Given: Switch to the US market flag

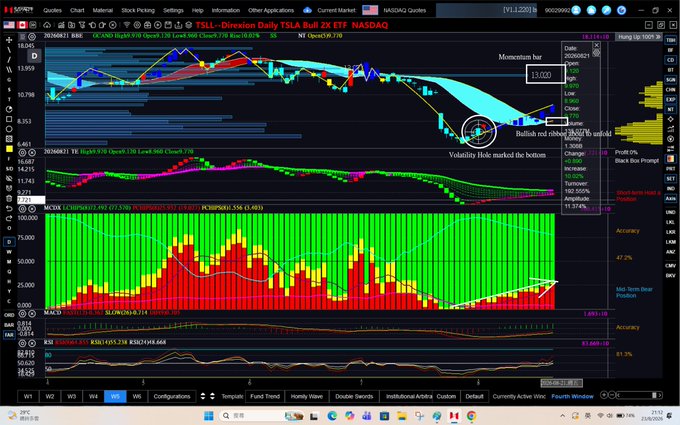Looking at the screenshot, I should [9, 25].
